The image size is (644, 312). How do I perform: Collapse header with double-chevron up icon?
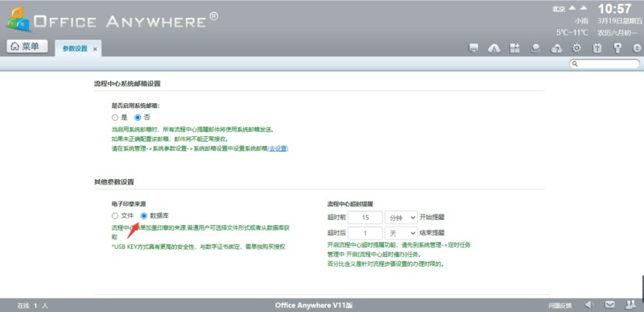[637, 48]
